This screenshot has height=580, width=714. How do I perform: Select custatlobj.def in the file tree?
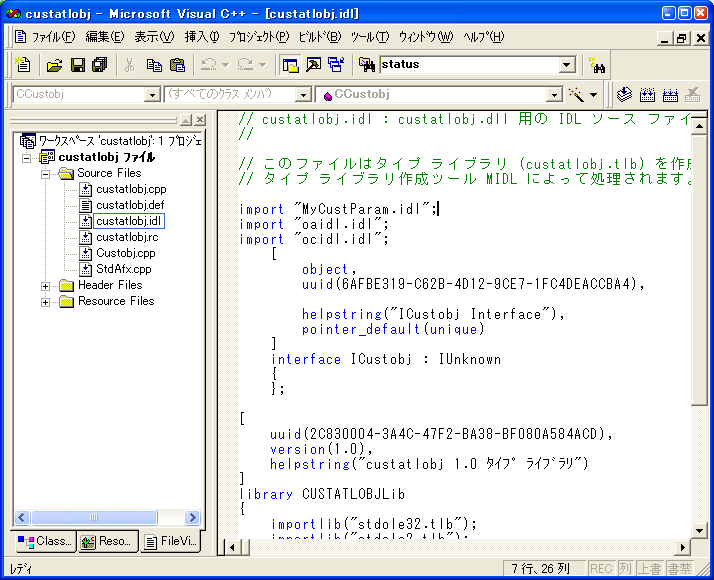pyautogui.click(x=130, y=205)
